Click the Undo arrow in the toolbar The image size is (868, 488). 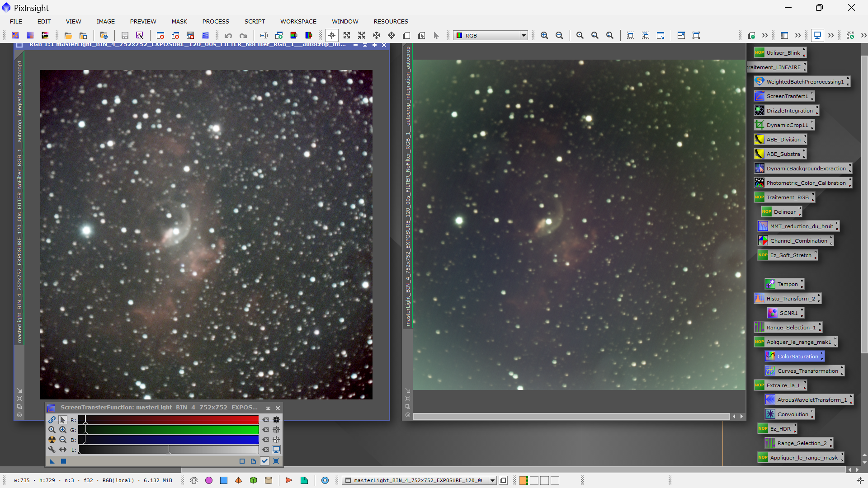point(228,35)
